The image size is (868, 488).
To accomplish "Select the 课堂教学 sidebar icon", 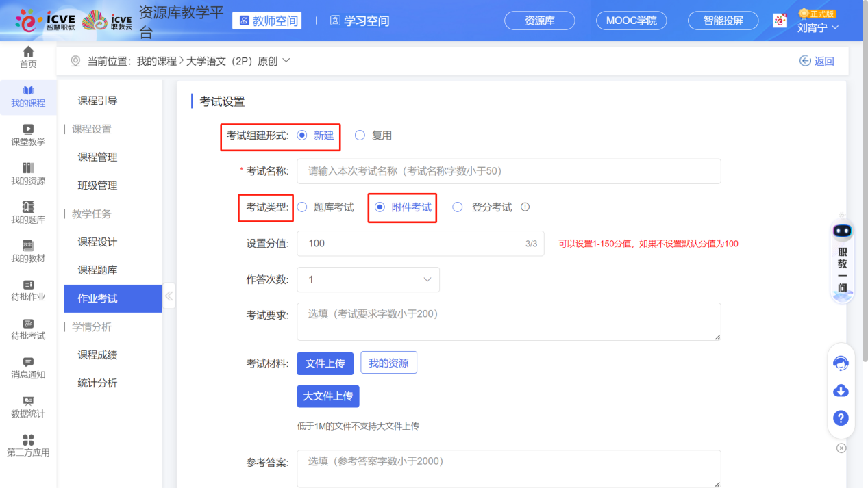I will 27,133.
